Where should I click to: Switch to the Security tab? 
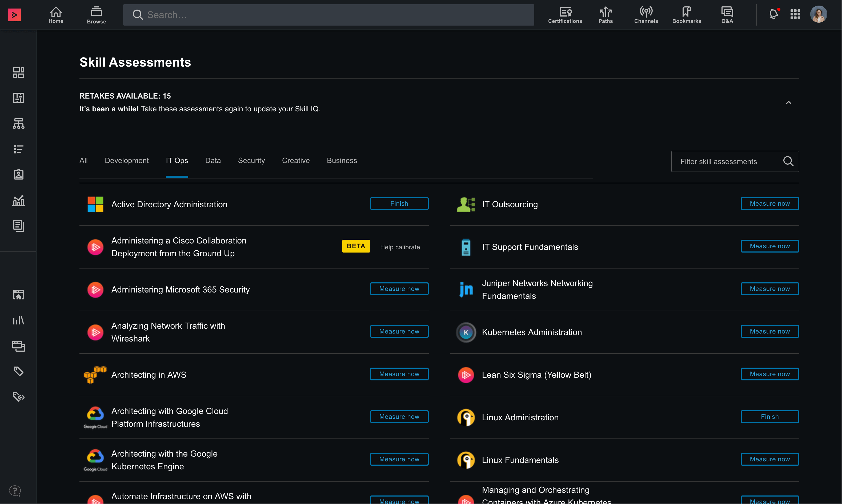(251, 161)
